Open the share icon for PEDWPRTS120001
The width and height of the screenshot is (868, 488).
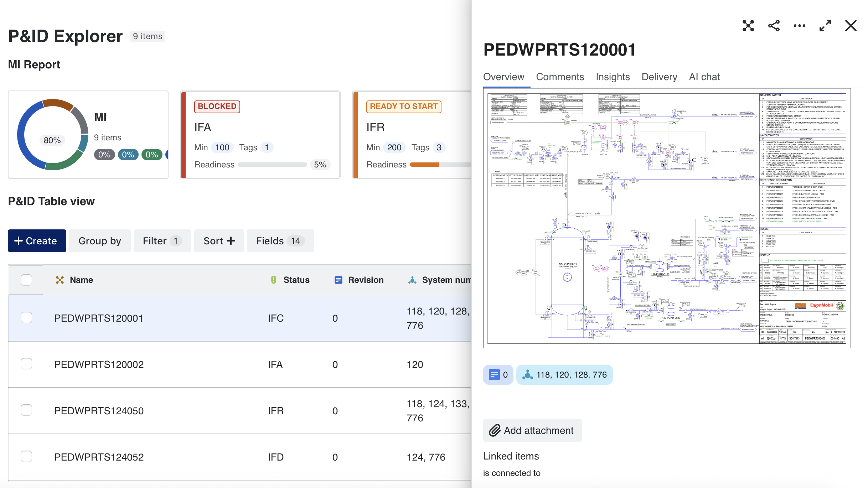pyautogui.click(x=774, y=26)
